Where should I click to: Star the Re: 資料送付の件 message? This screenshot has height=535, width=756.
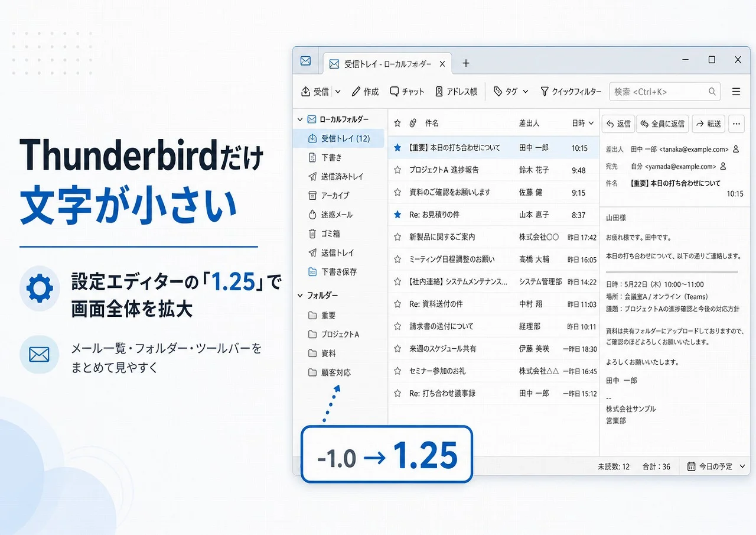(x=397, y=304)
